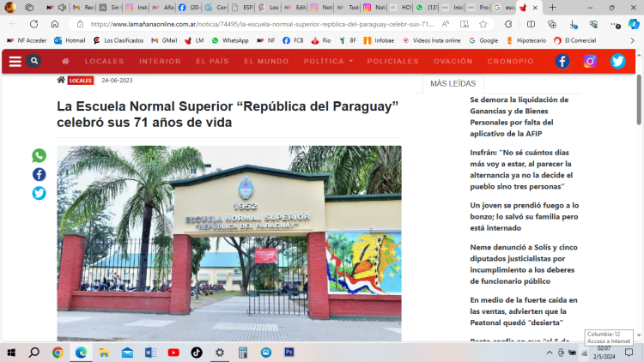
Task: Open Neme denunció a Solís article
Action: pos(524,264)
